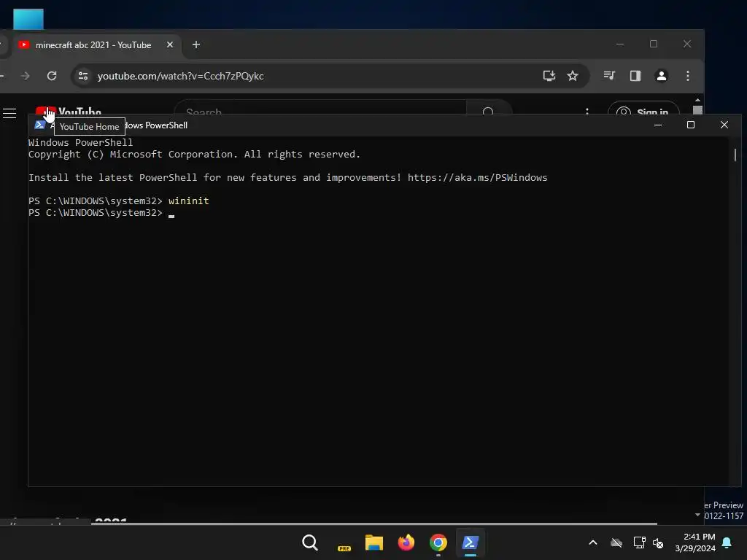Maximize the Chrome window
The height and width of the screenshot is (560, 747).
[654, 44]
